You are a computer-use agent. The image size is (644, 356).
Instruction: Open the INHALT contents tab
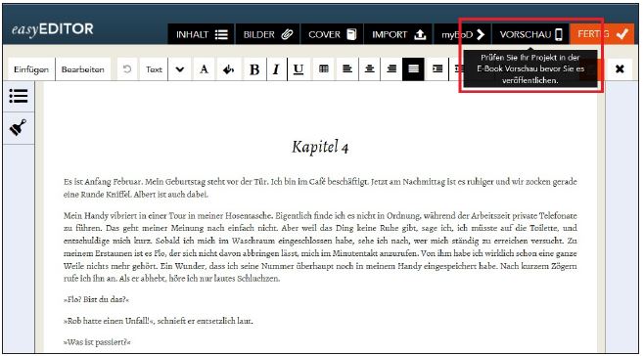[x=202, y=34]
